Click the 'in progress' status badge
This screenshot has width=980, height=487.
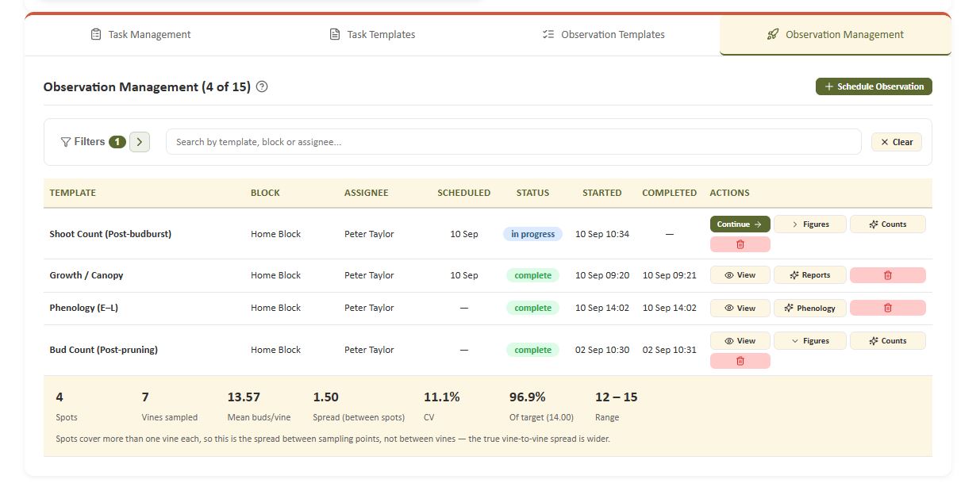[x=532, y=234]
